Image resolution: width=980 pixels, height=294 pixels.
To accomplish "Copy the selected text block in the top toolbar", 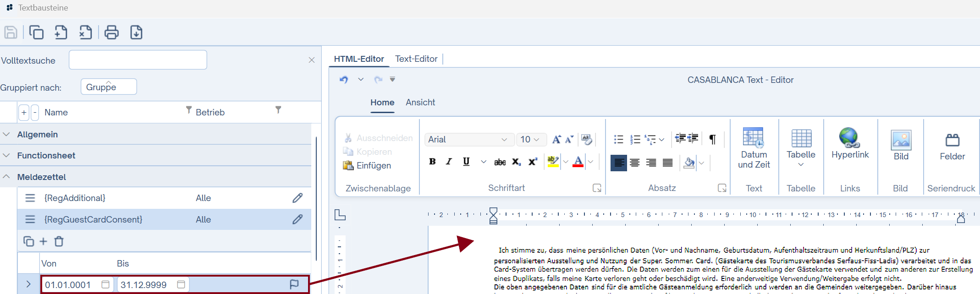I will coord(36,33).
